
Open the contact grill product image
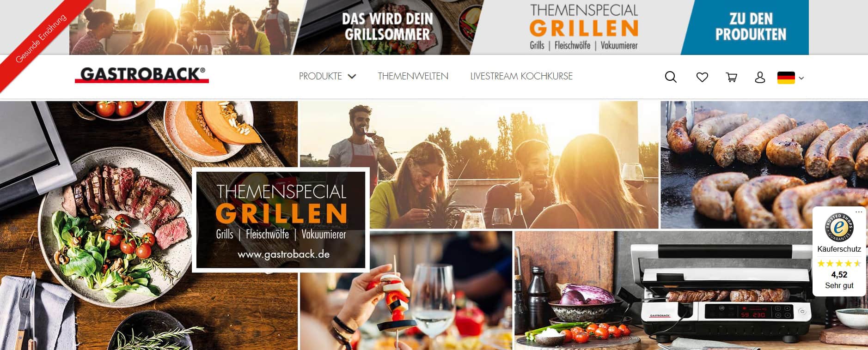(x=691, y=290)
